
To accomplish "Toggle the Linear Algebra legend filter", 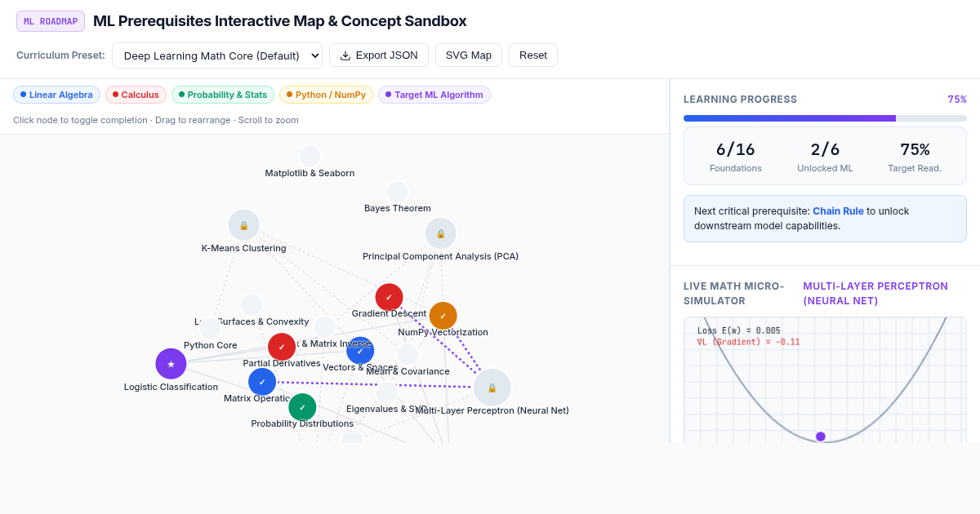I will [x=56, y=95].
